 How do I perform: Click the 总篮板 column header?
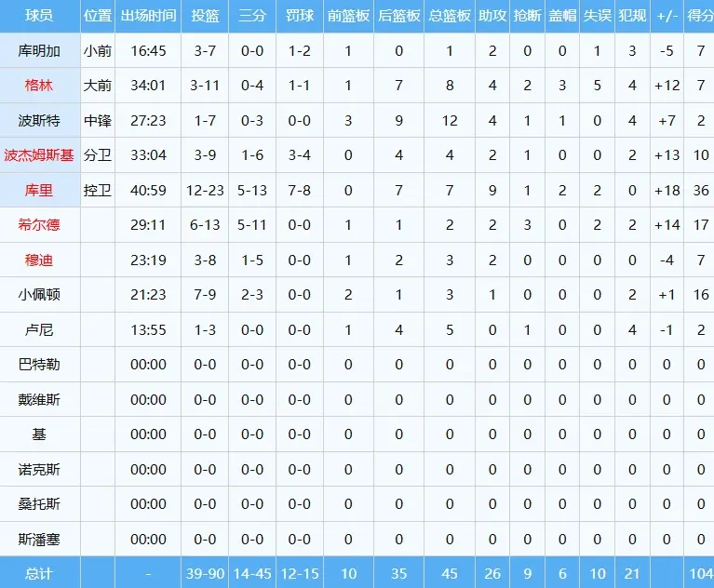click(450, 16)
